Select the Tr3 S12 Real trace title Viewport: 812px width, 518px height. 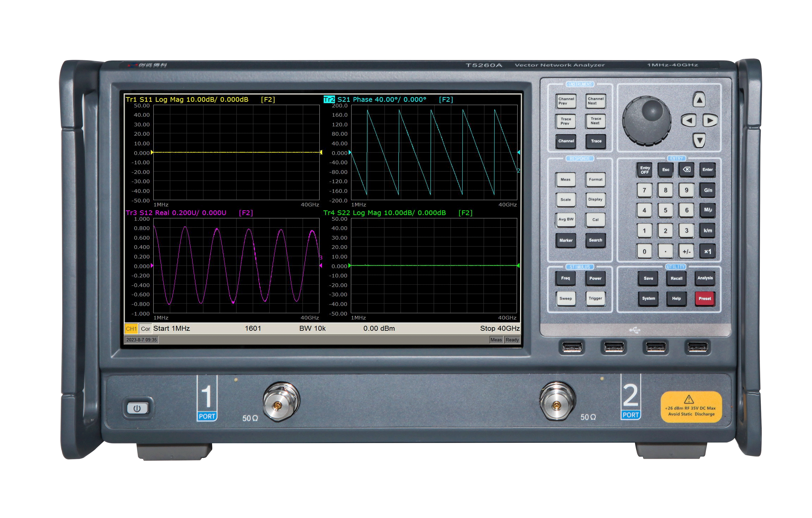pos(176,213)
